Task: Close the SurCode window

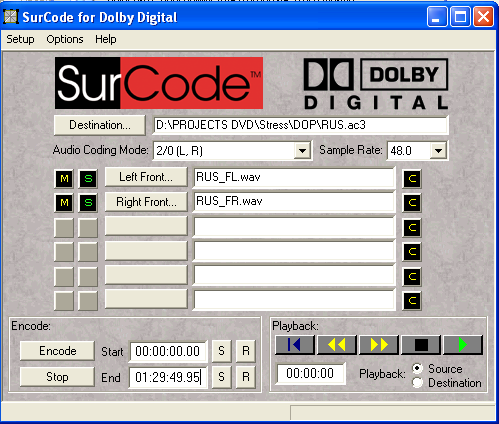Action: click(x=484, y=17)
